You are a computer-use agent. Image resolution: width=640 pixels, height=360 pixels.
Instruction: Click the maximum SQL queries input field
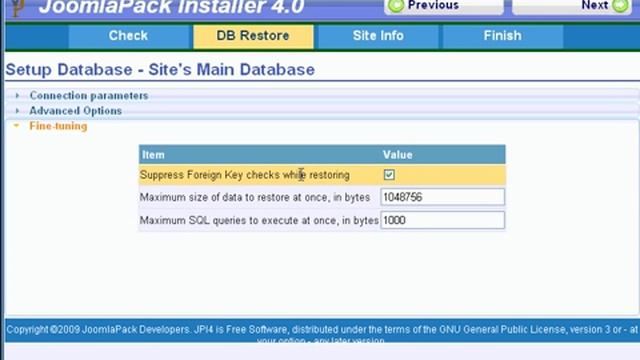[442, 220]
